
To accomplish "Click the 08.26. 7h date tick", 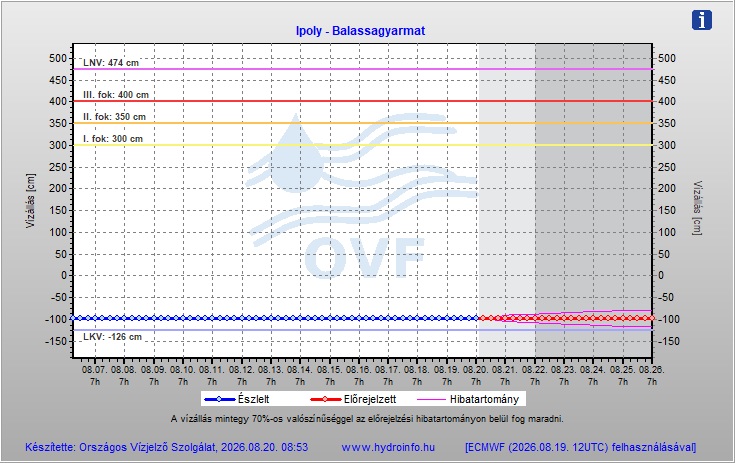I will coord(652,375).
